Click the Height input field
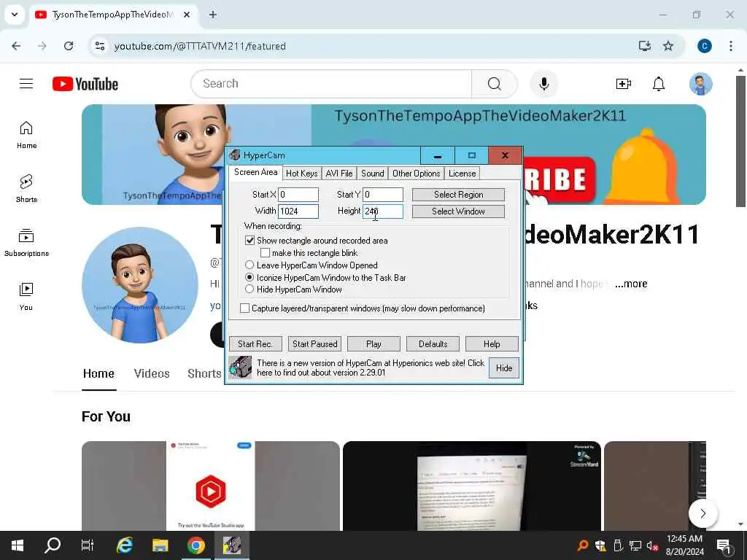The height and width of the screenshot is (560, 747). tap(382, 211)
